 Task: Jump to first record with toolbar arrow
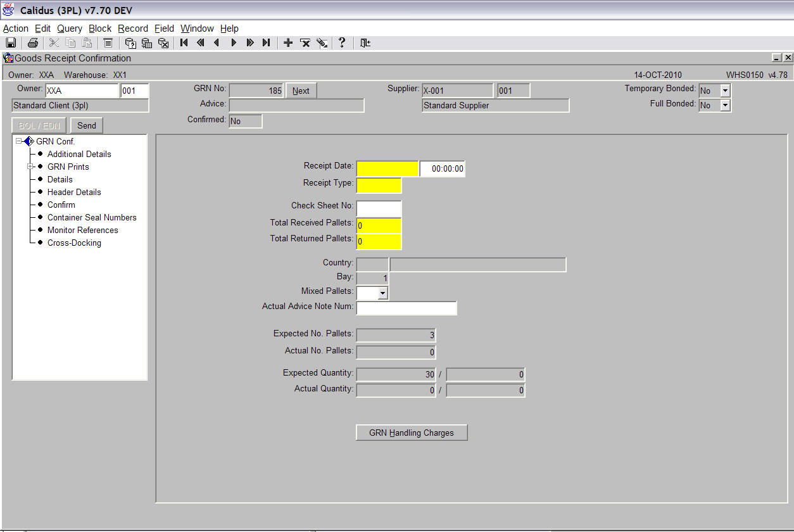click(184, 43)
